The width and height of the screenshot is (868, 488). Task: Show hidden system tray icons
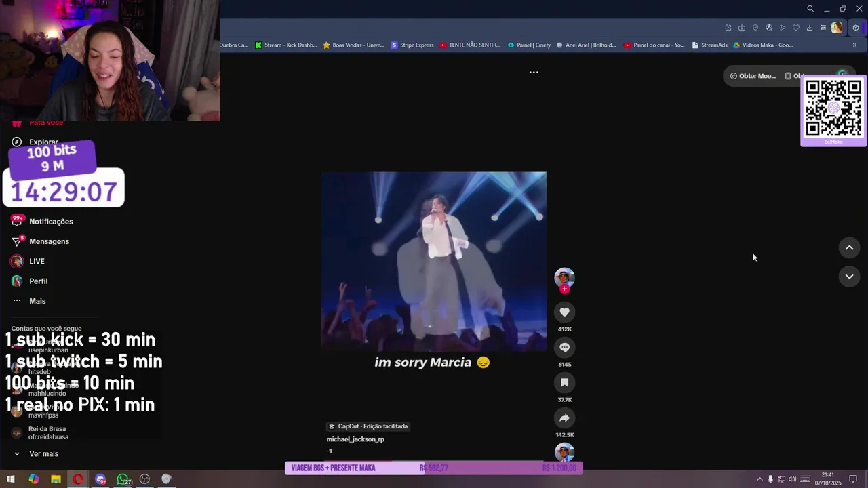tap(759, 479)
